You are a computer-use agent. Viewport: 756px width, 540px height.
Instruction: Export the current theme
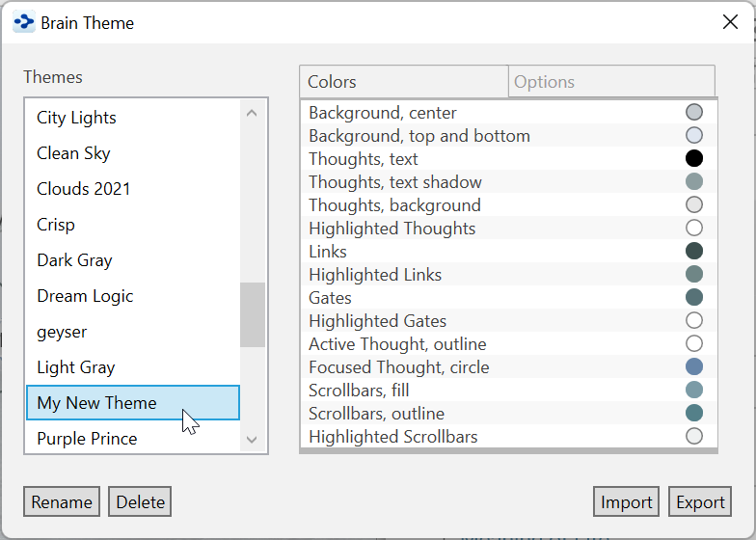coord(700,502)
